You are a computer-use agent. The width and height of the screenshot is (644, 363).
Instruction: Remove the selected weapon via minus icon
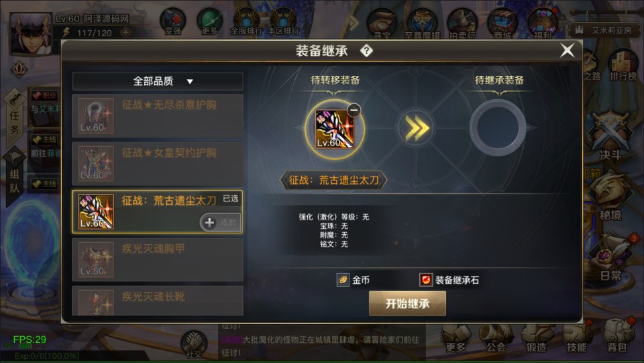tap(354, 110)
